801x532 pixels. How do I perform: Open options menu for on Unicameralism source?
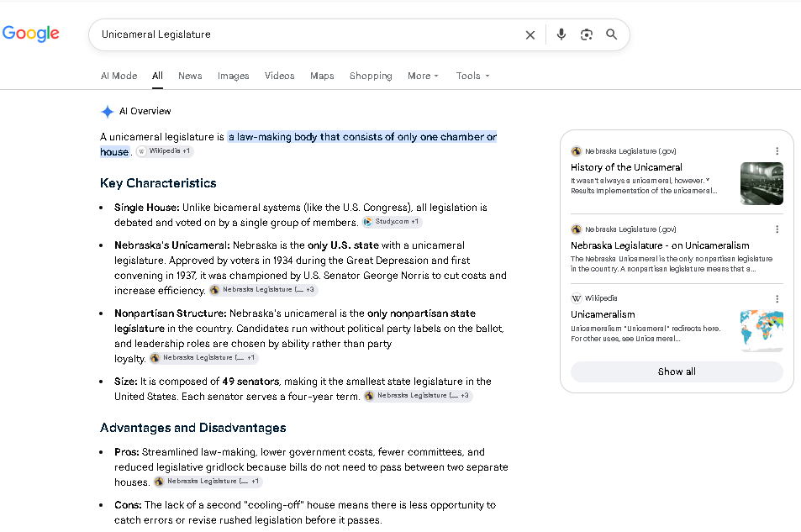(x=777, y=229)
